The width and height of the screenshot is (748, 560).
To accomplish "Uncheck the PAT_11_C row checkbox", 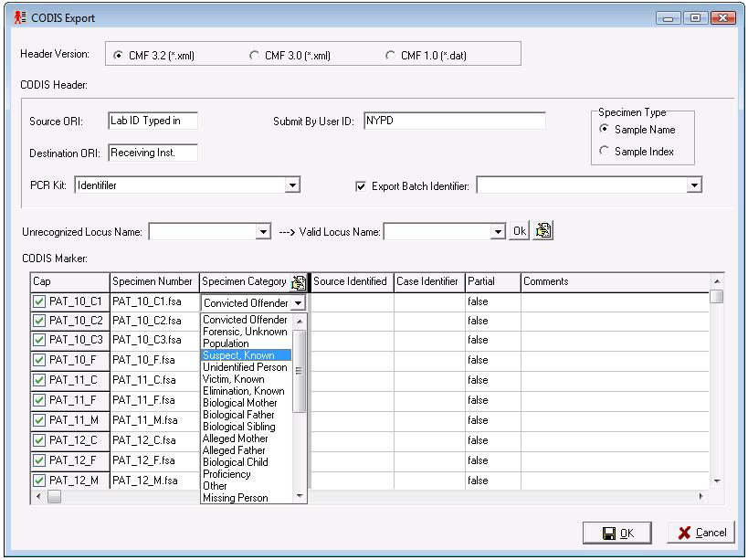I will click(x=39, y=380).
